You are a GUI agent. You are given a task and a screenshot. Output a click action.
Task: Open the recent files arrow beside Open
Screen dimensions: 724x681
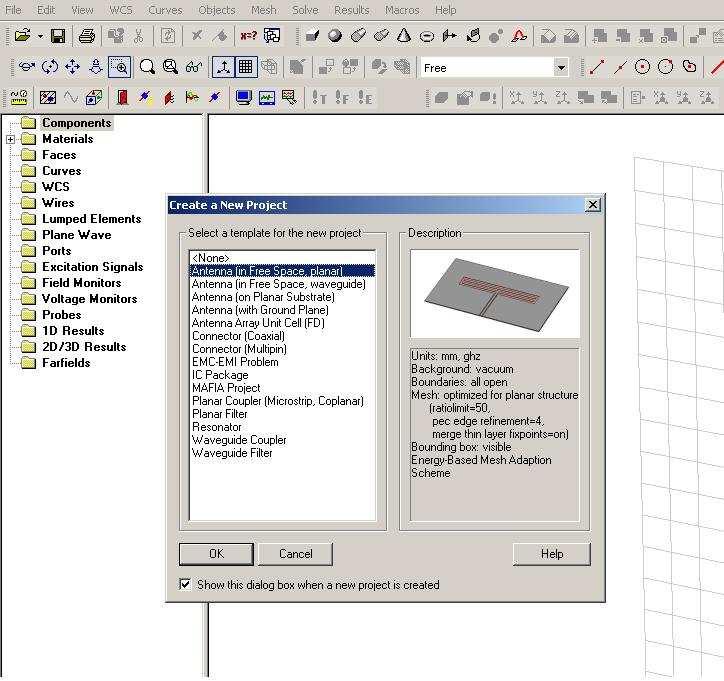[40, 36]
